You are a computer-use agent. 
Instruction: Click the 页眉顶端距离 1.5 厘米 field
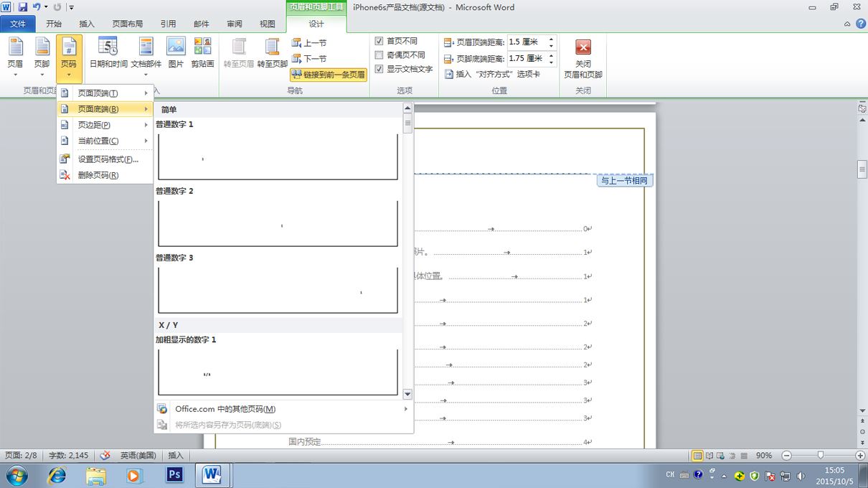click(527, 42)
